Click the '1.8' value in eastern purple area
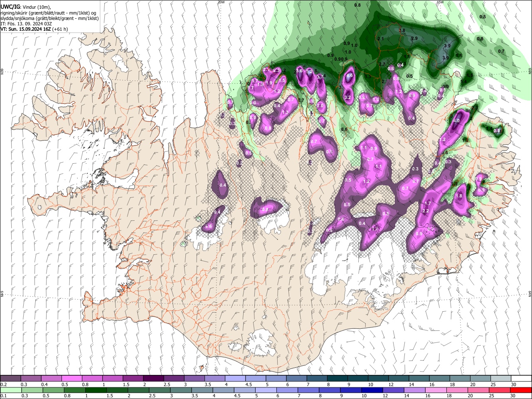The image size is (532, 399). pos(459,196)
